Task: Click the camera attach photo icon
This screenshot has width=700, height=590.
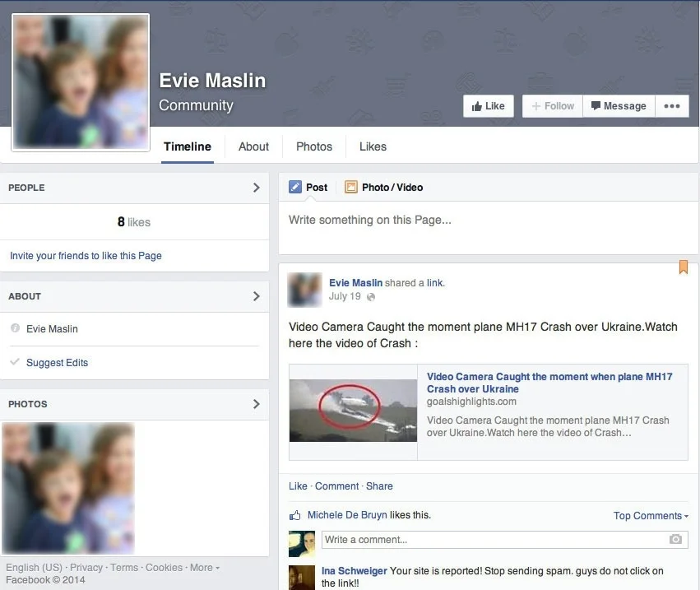Action: click(675, 540)
